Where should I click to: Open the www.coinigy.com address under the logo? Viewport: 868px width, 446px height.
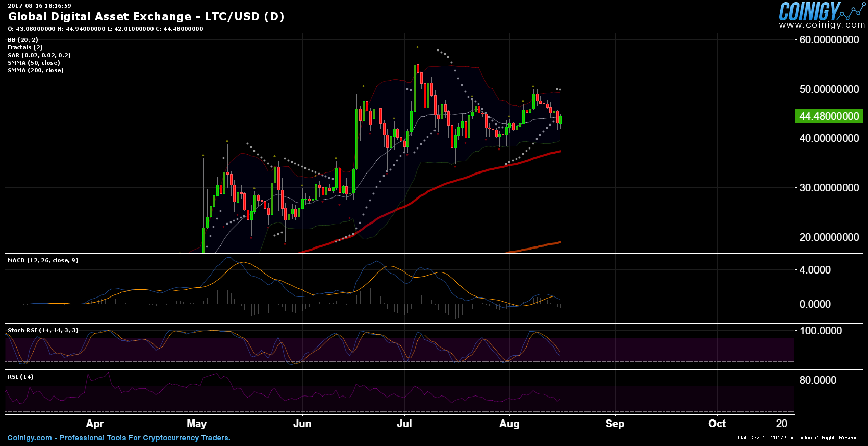pos(822,25)
